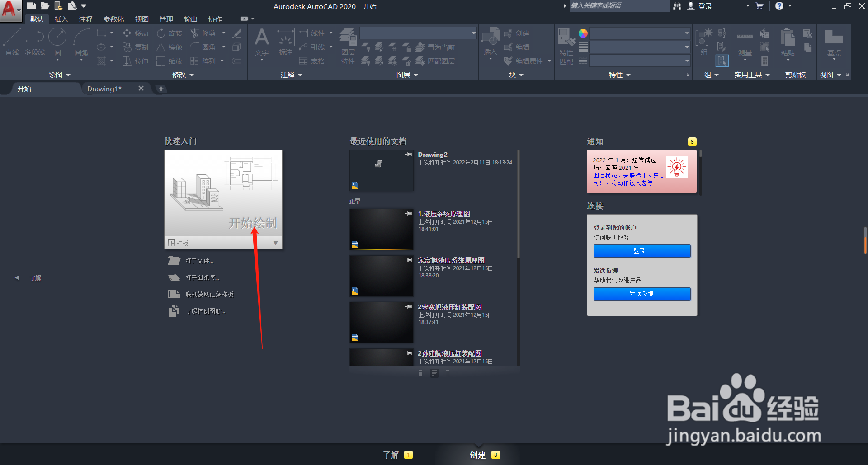Toggle pin for Drawing2 recent document
The width and height of the screenshot is (868, 465).
click(x=409, y=155)
